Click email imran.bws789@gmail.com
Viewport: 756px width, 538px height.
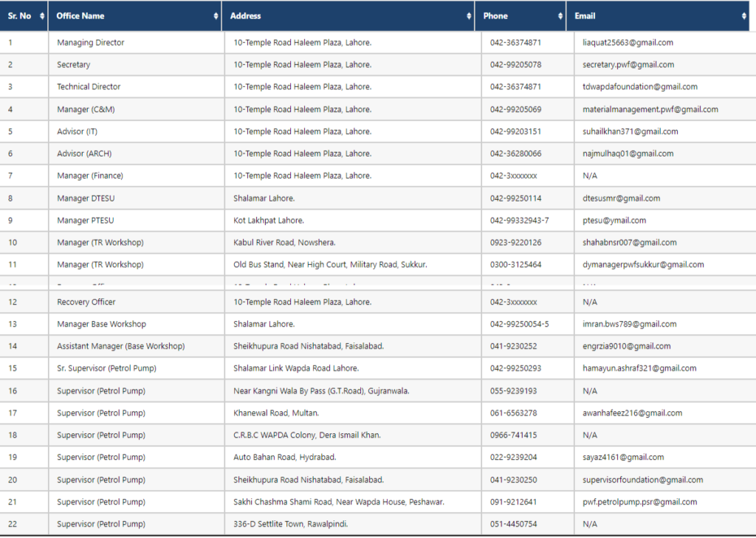click(630, 325)
